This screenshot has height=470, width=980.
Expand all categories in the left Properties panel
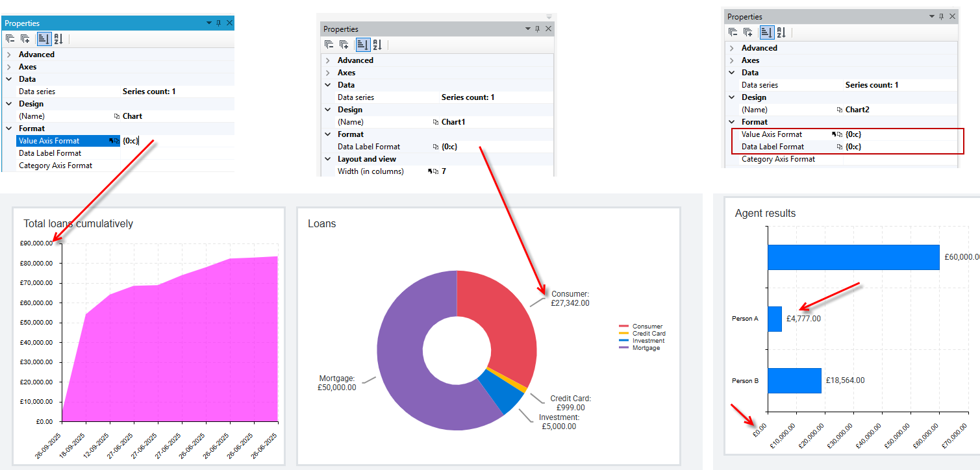25,39
